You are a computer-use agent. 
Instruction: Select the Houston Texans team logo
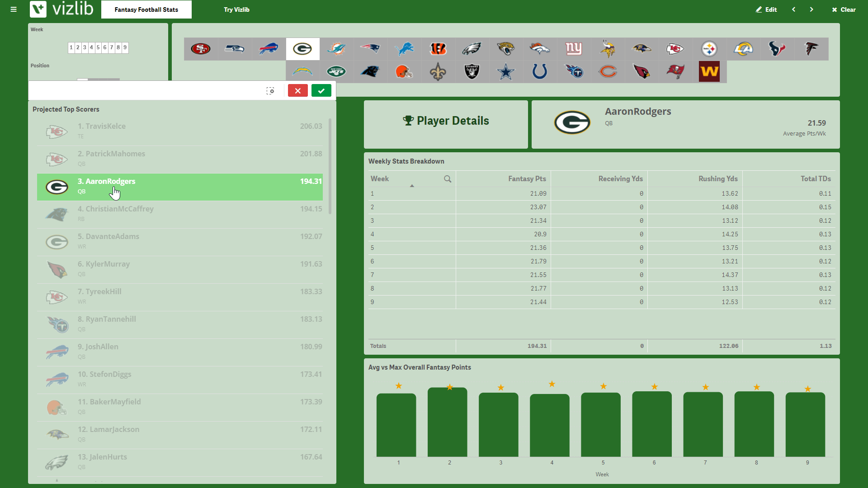[x=777, y=49]
